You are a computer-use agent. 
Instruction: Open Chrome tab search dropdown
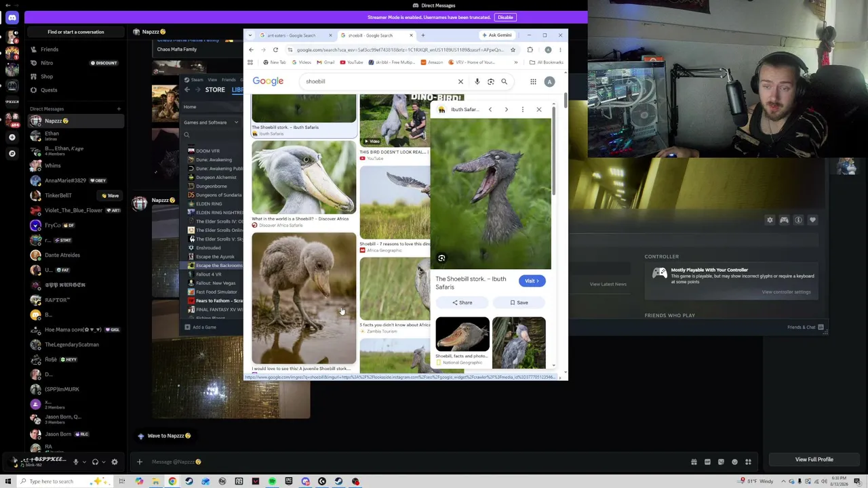click(250, 35)
